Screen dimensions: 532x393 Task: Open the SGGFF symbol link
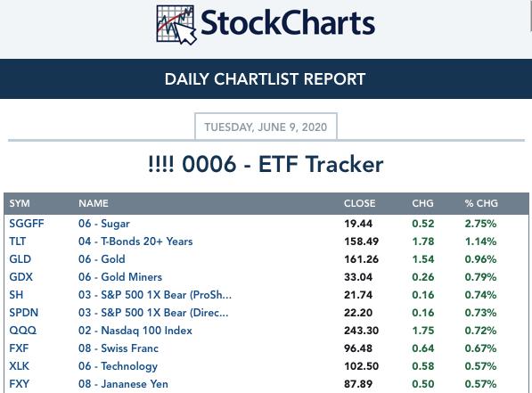tap(27, 224)
